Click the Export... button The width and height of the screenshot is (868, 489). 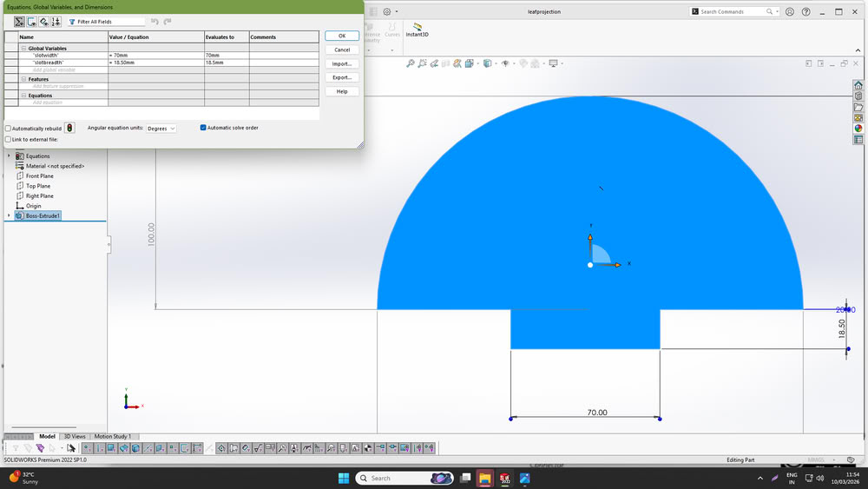pos(342,77)
